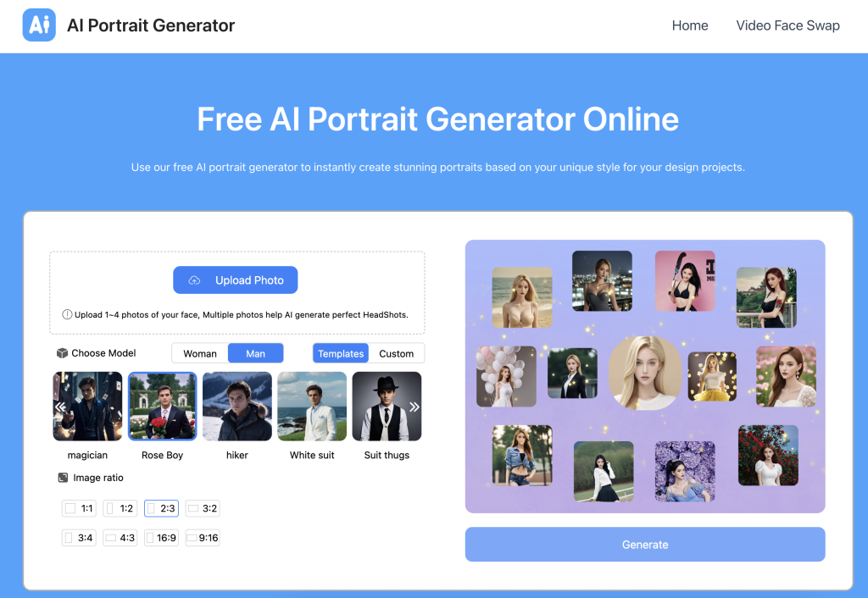Show previous templates with left chevron

(60, 407)
